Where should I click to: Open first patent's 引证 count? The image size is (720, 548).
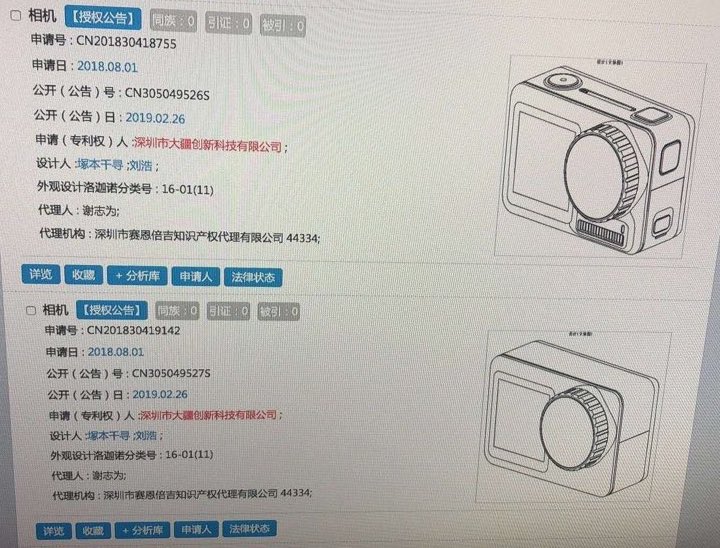[228, 23]
